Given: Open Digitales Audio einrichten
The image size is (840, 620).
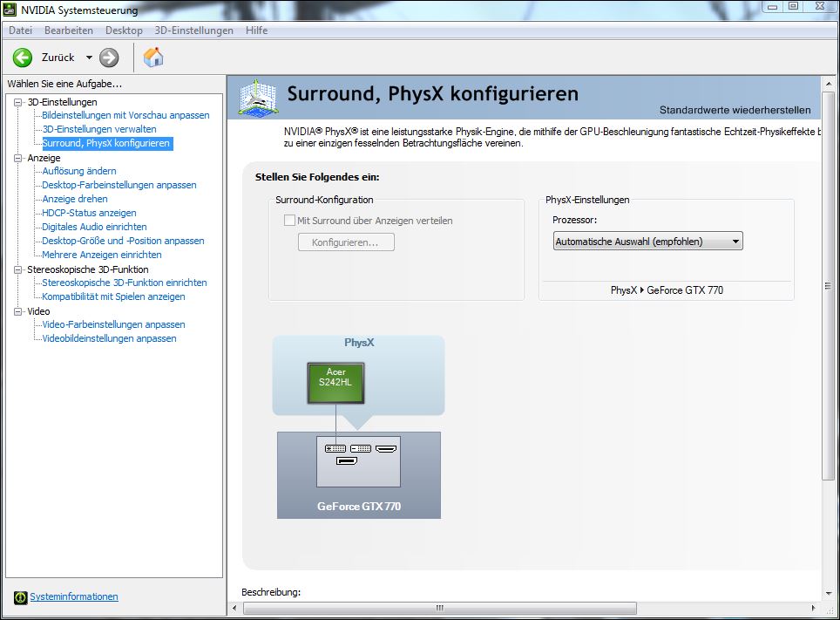Looking at the screenshot, I should click(x=94, y=227).
